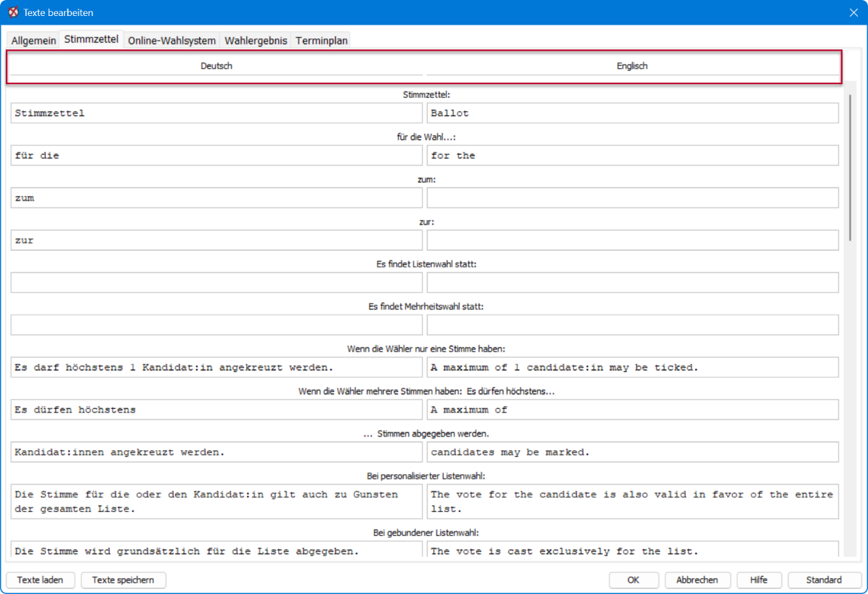
Task: Click the Texte speichern button
Action: [x=123, y=579]
